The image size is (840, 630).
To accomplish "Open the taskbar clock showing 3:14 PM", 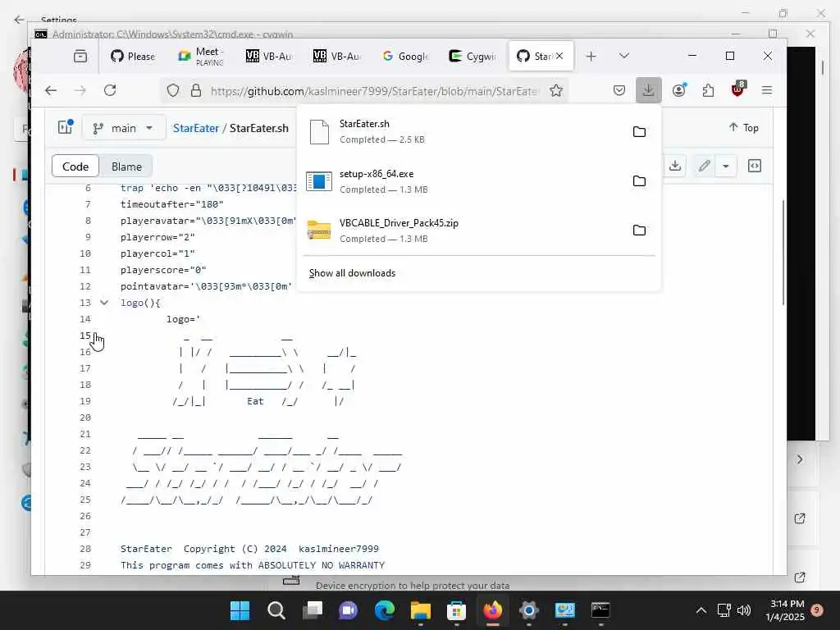I will (785, 610).
